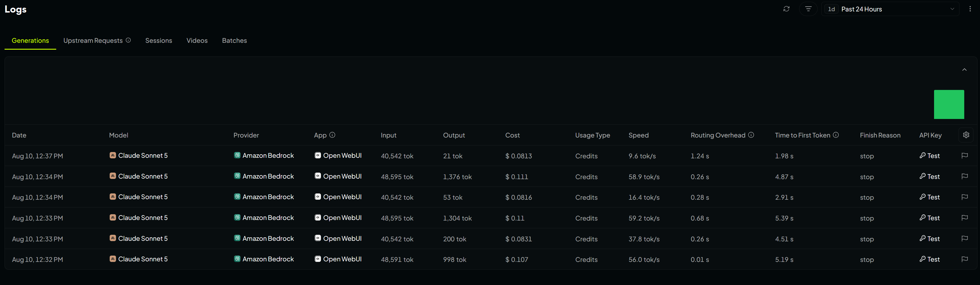Click the $ 0.107 cost value
The image size is (980, 285).
[517, 260]
